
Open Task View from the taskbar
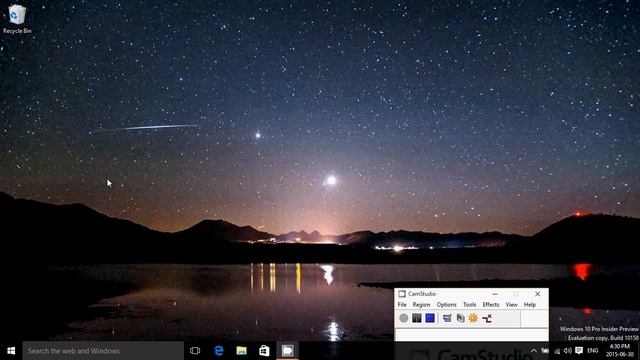coord(195,351)
